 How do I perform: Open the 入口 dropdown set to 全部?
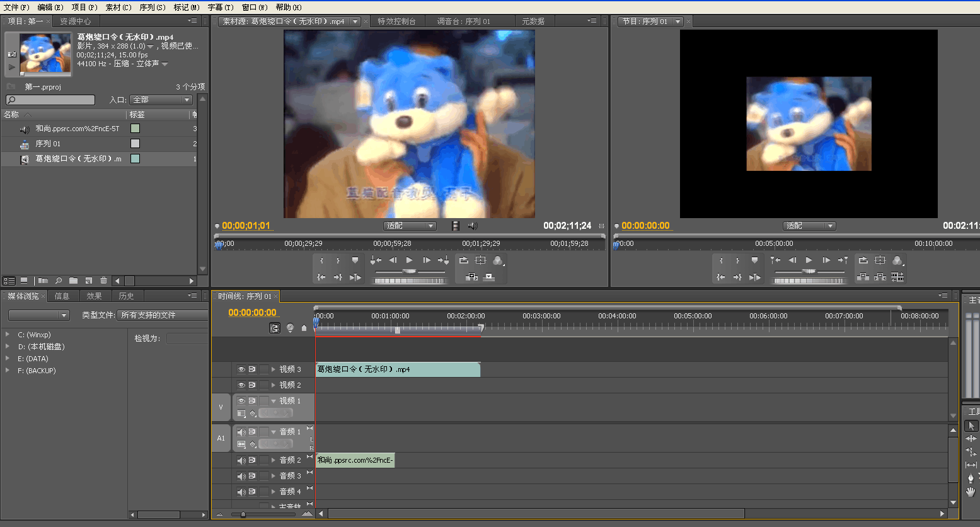click(161, 100)
